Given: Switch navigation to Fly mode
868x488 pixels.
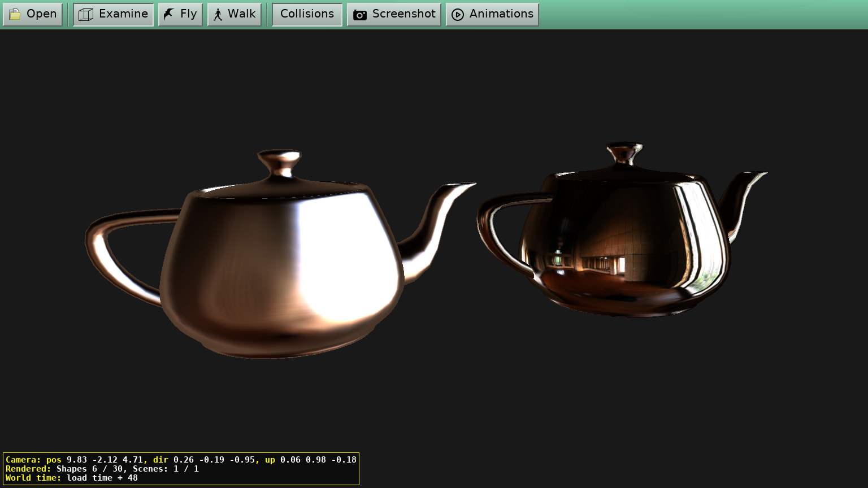Looking at the screenshot, I should point(180,14).
